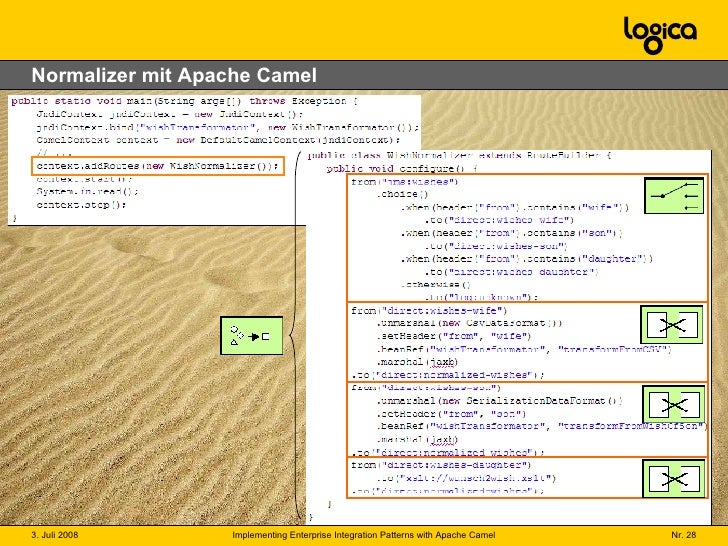Click the '.choice()' line
This screenshot has width=728, height=546.
point(402,194)
